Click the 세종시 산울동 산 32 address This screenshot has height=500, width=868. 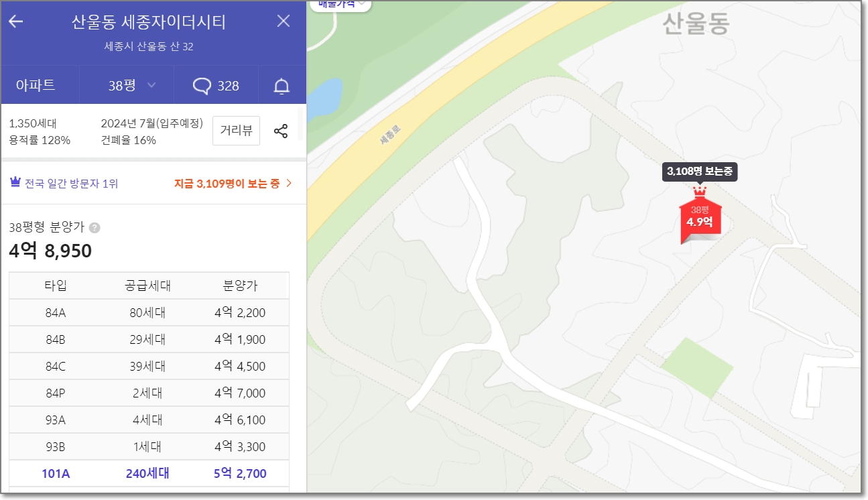click(x=149, y=47)
